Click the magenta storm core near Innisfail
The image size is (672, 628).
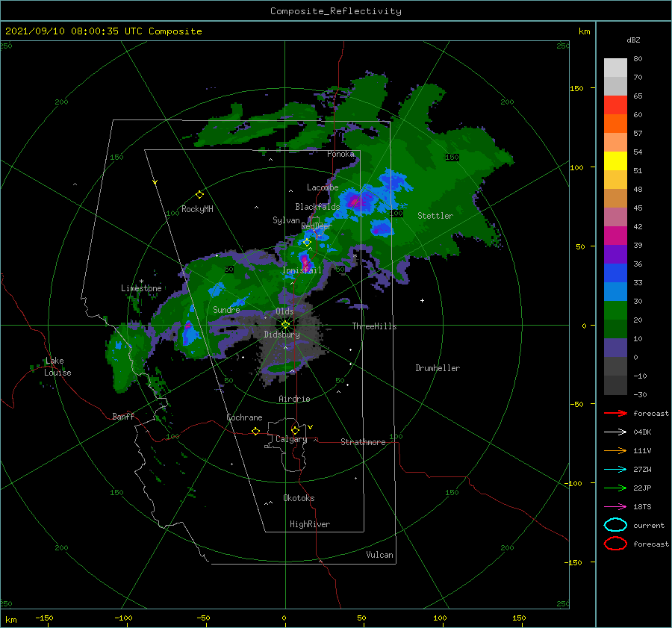[x=305, y=261]
